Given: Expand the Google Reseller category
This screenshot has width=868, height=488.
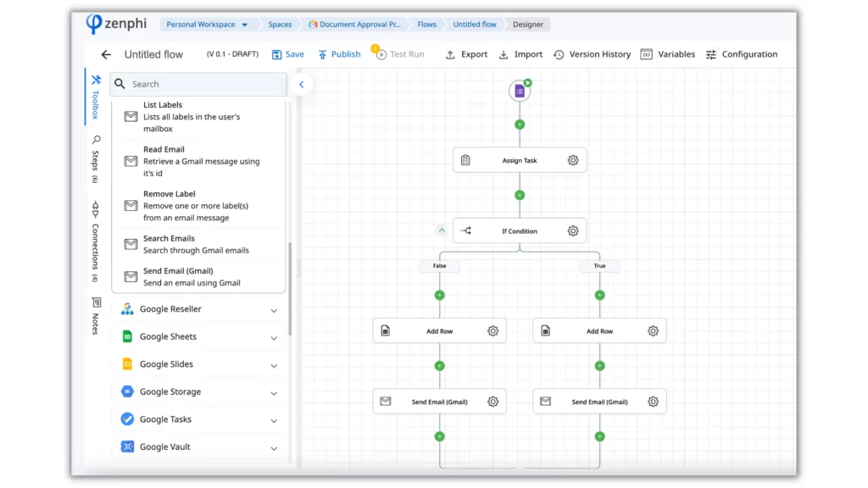Looking at the screenshot, I should [x=199, y=308].
